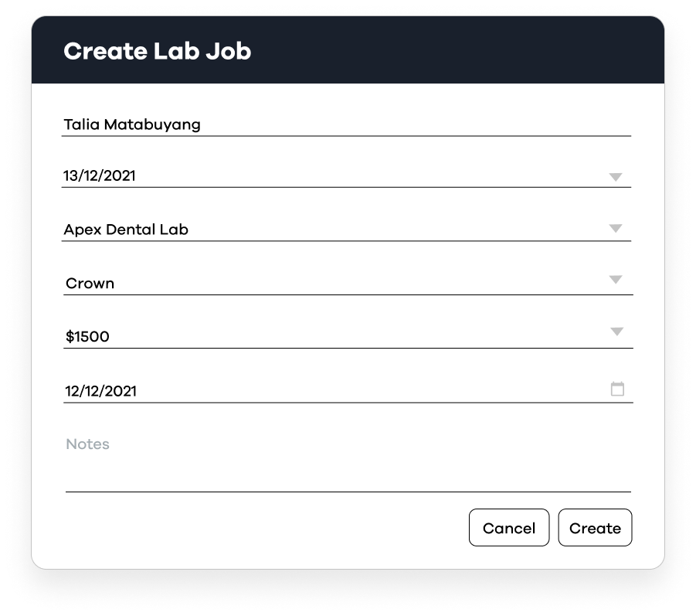Click the Create Lab Job title text
The height and width of the screenshot is (616, 696).
click(158, 51)
